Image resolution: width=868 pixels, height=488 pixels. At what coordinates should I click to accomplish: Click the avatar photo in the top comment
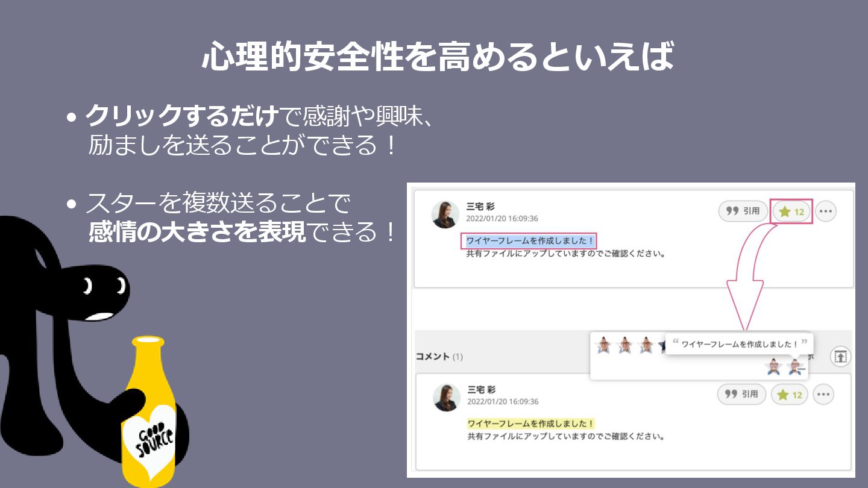click(445, 214)
